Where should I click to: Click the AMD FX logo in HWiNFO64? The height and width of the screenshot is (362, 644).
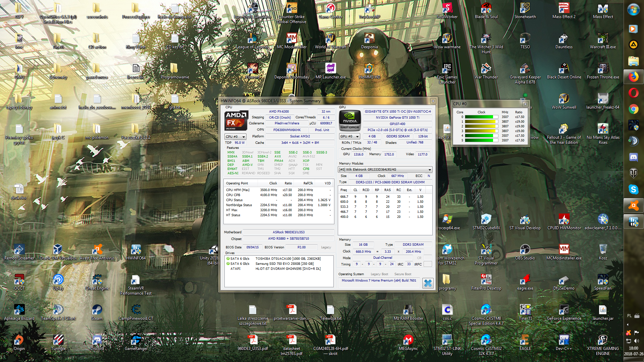pos(236,120)
